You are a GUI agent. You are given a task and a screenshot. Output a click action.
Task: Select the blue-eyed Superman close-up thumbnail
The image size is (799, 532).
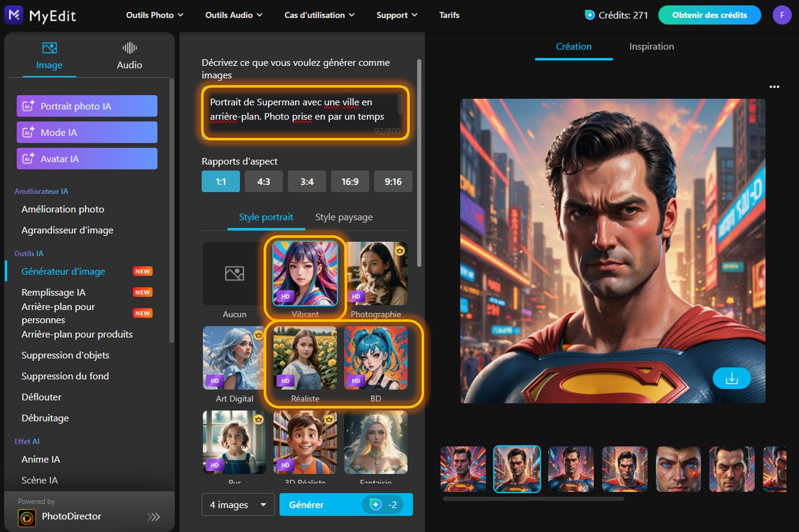click(x=678, y=469)
